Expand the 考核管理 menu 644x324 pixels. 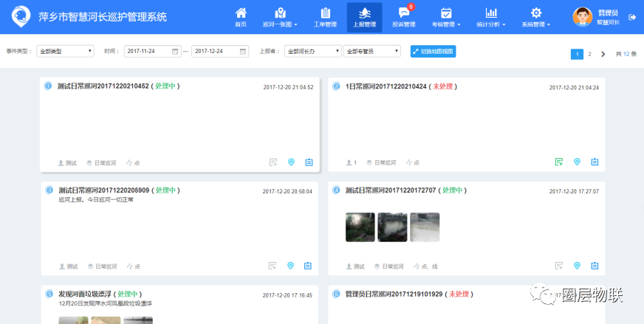click(x=446, y=17)
